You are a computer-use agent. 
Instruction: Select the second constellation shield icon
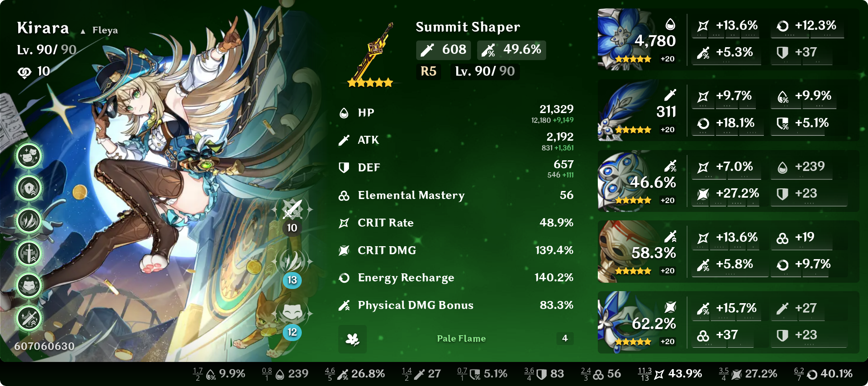pyautogui.click(x=29, y=188)
